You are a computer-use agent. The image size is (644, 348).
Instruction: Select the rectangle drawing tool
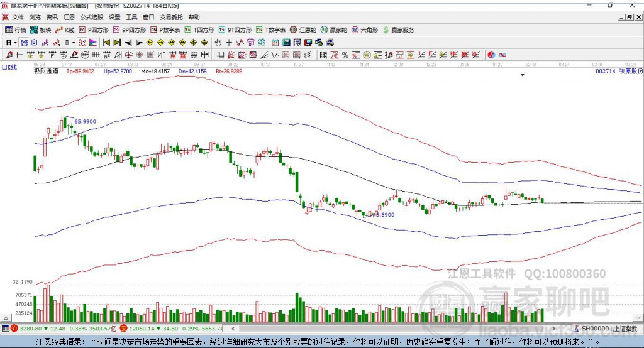tap(221, 55)
